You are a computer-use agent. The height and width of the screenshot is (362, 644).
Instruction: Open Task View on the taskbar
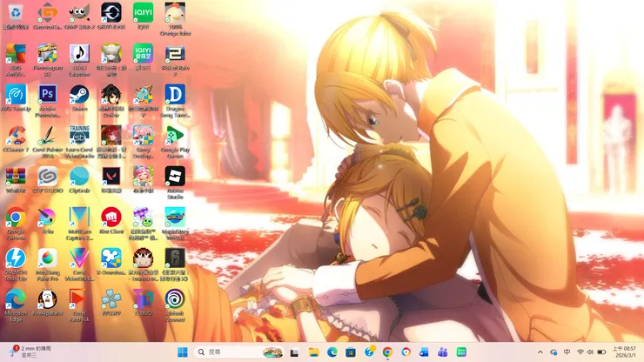coord(294,352)
